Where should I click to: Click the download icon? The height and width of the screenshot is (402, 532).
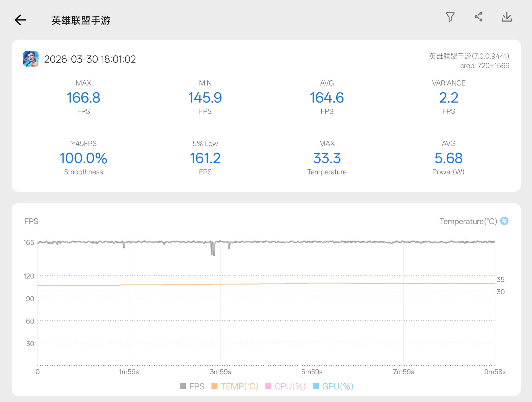(507, 17)
